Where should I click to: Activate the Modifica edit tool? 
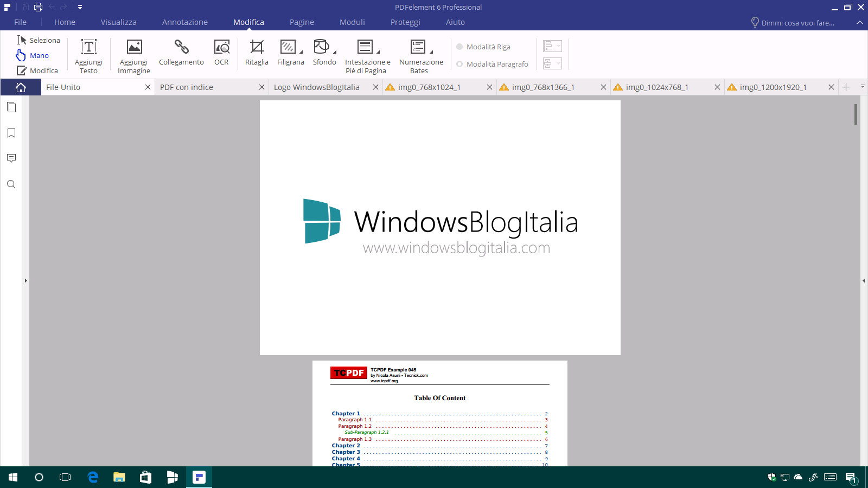[37, 70]
